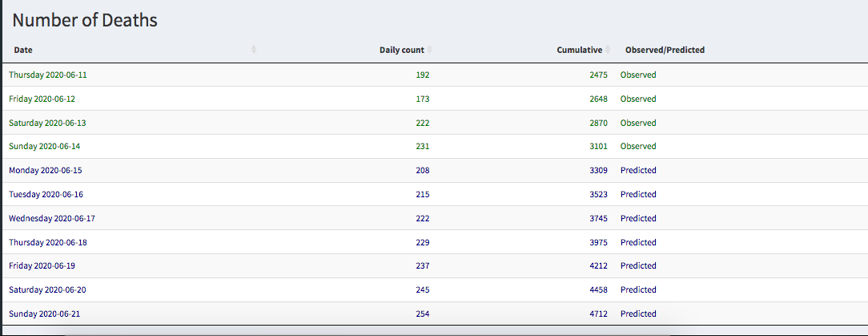
Task: Select the Sunday 2020-06-14 date cell
Action: point(45,147)
